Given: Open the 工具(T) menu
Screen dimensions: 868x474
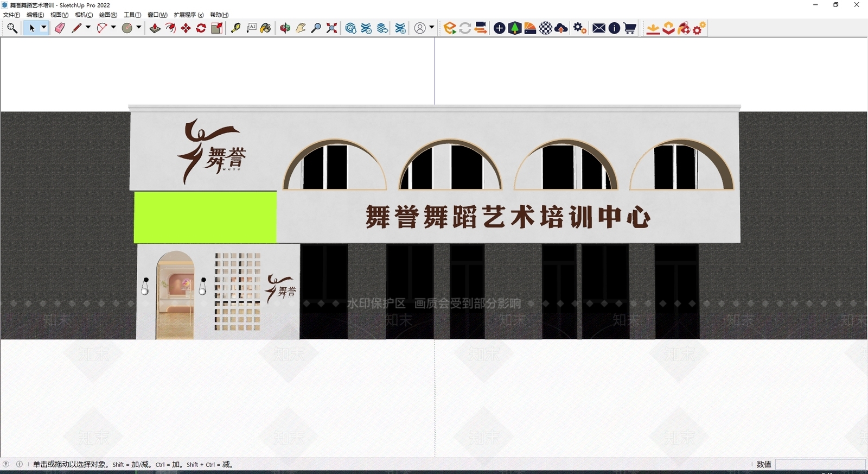Looking at the screenshot, I should [x=132, y=15].
